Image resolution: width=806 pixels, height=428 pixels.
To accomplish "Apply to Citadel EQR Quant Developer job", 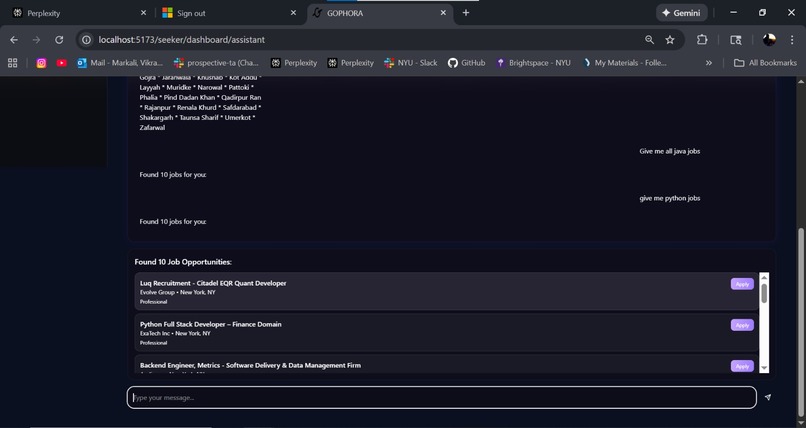I will [x=742, y=284].
